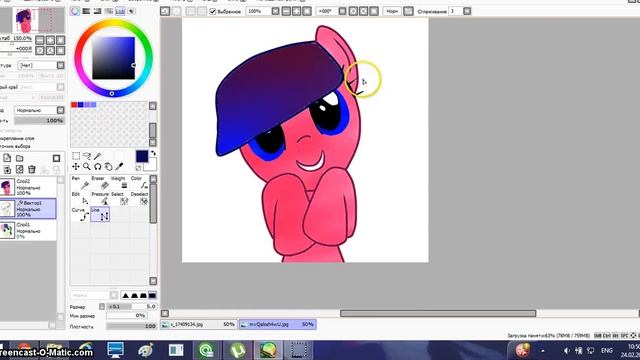
Task: Create a new layer
Action: (x=7, y=158)
